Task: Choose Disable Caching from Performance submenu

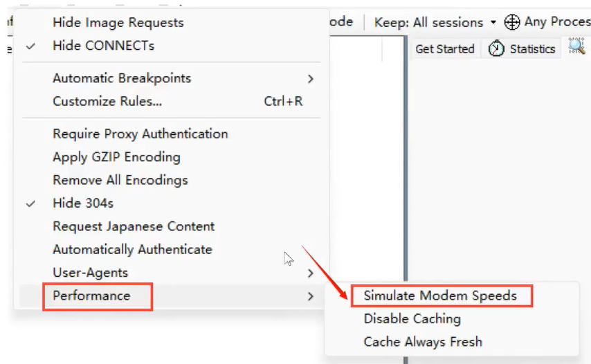Action: pos(412,319)
